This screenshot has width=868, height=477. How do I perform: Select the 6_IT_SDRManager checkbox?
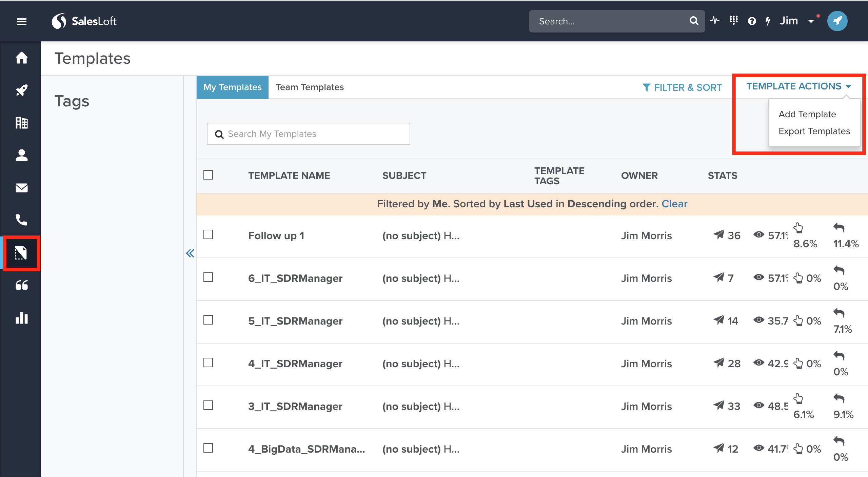[x=208, y=277]
